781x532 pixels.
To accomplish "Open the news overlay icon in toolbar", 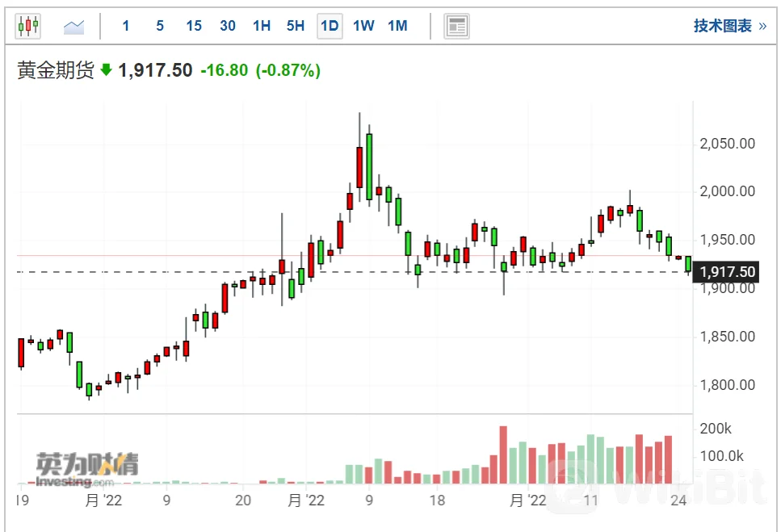I will tap(456, 27).
